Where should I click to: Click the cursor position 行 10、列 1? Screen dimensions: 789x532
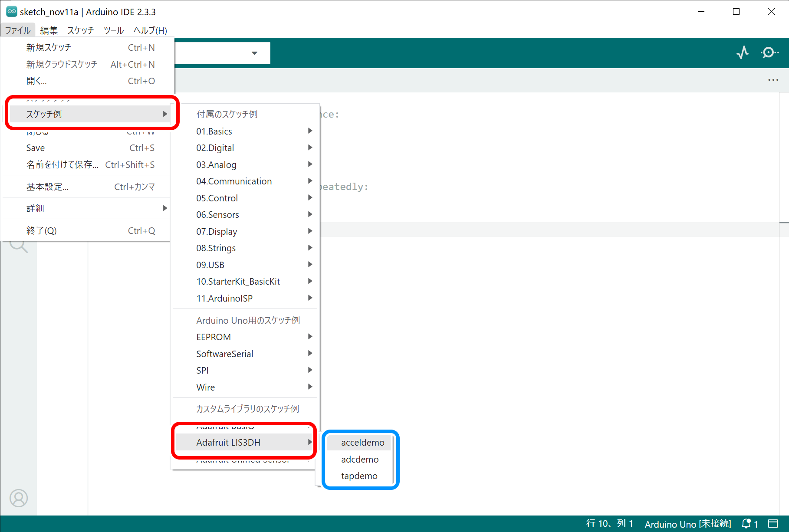coord(609,524)
